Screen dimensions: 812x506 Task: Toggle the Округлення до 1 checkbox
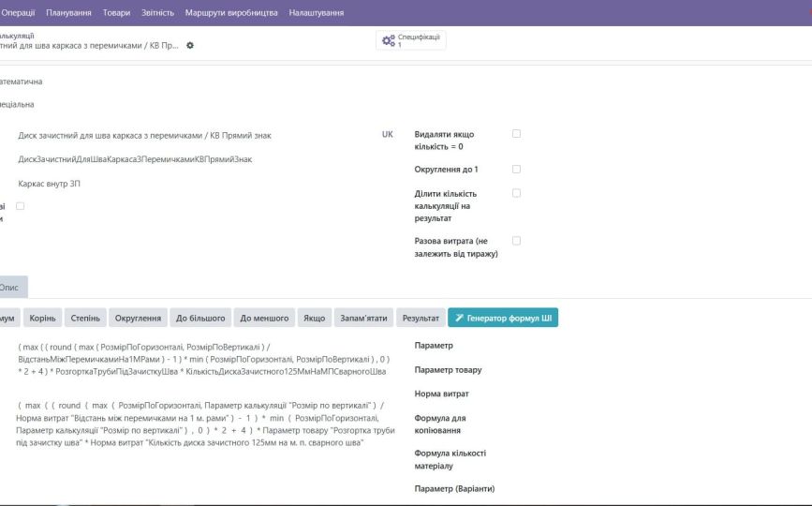point(516,169)
